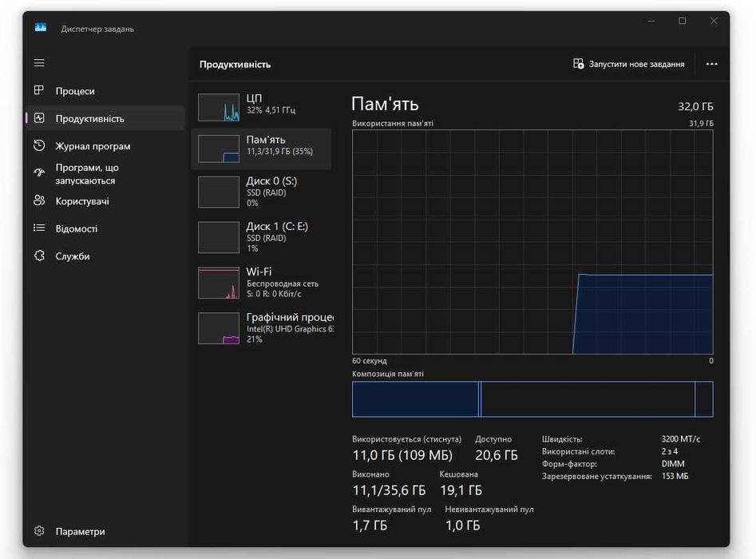The height and width of the screenshot is (559, 756).
Task: Click Intel(R) UHD Graphics label
Action: pyautogui.click(x=290, y=329)
